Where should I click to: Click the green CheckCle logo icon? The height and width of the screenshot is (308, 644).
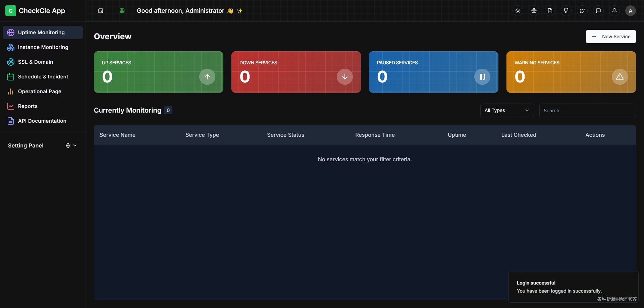(x=11, y=11)
